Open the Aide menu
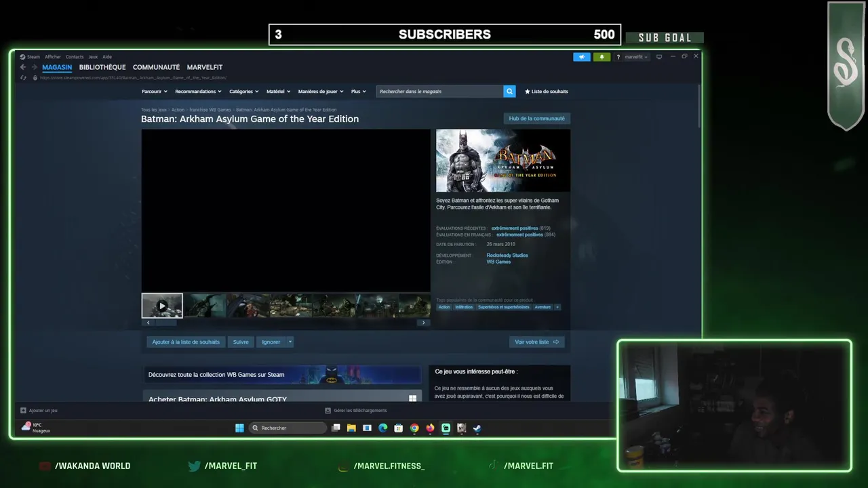Viewport: 868px width, 488px height. pos(107,57)
